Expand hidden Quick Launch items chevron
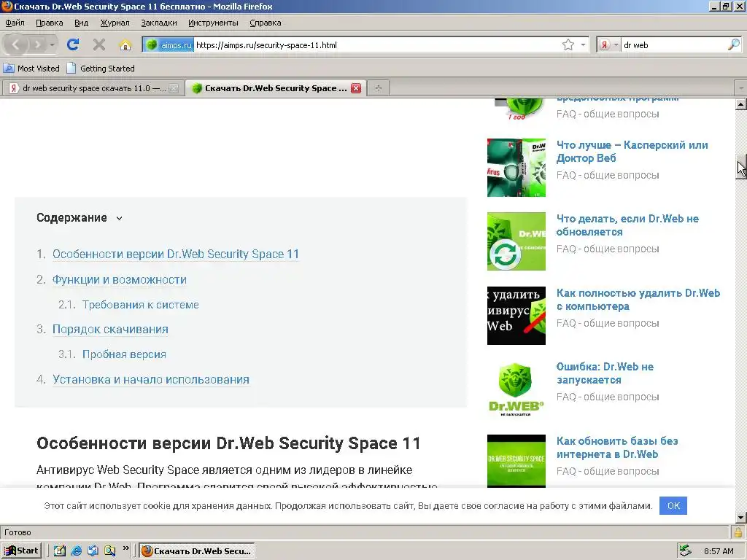The width and height of the screenshot is (747, 560). (125, 548)
